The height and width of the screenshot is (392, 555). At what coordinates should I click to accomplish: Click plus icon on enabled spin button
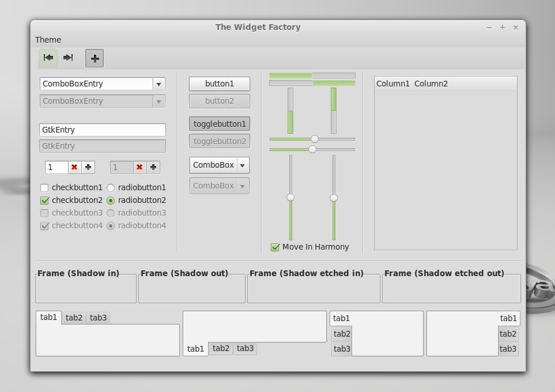point(88,167)
